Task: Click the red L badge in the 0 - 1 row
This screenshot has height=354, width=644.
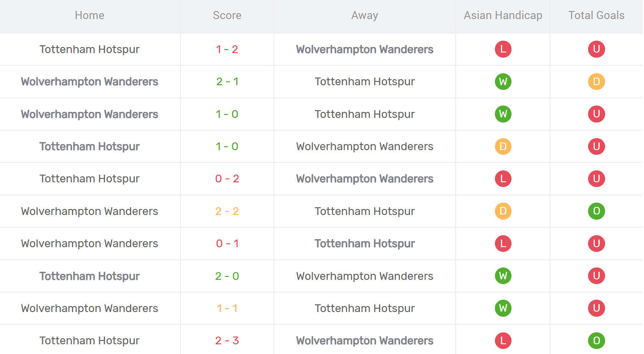Action: pos(503,243)
